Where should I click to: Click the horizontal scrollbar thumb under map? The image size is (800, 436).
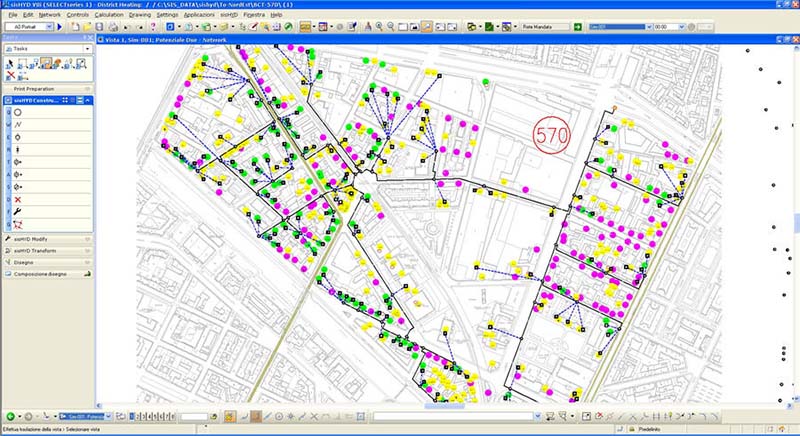444,406
